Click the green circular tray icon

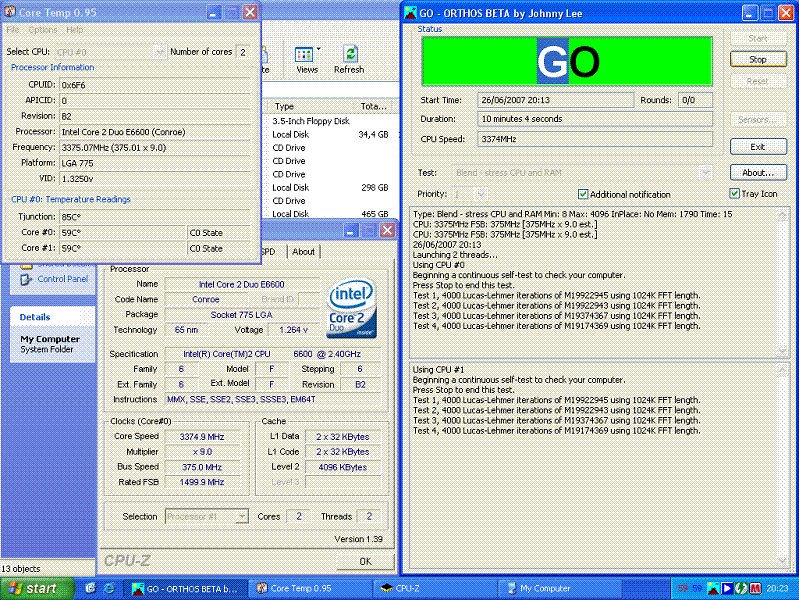[741, 588]
